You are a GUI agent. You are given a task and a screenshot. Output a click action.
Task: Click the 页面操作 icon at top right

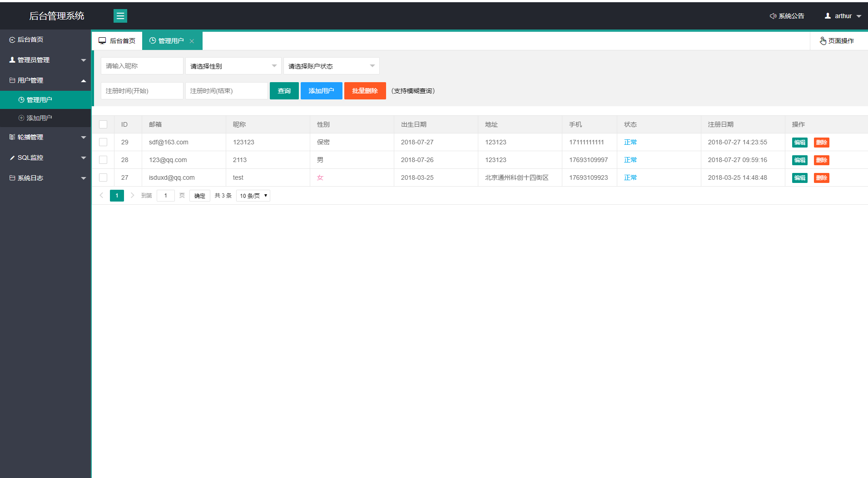tap(823, 40)
